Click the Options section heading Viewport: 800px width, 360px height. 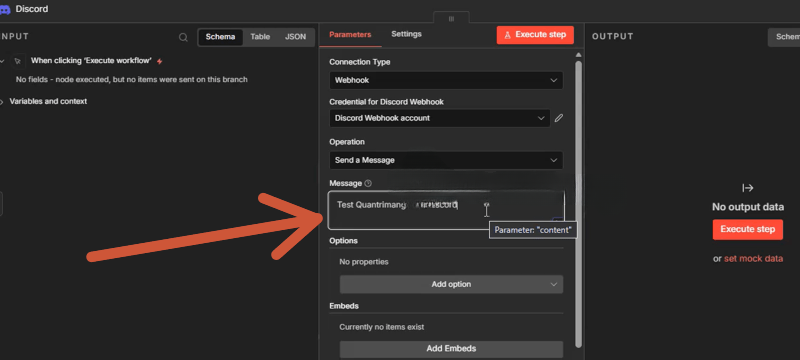point(343,241)
